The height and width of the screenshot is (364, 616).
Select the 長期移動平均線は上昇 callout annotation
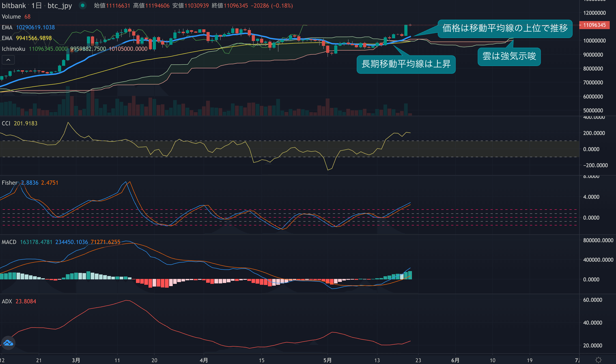point(406,64)
